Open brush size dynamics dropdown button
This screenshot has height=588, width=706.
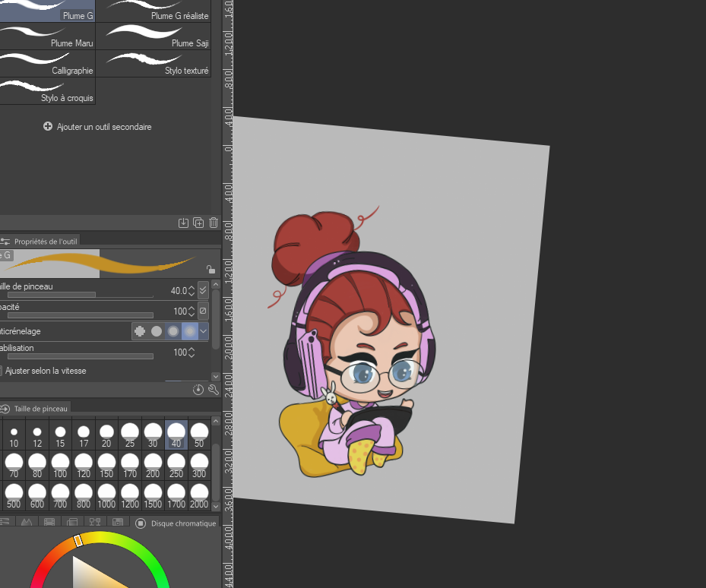click(x=203, y=290)
